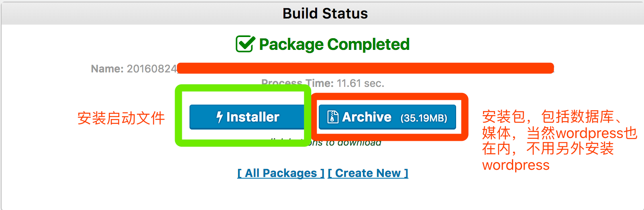Select the 11.61 sec process time value
Image resolution: width=644 pixels, height=210 pixels.
360,83
